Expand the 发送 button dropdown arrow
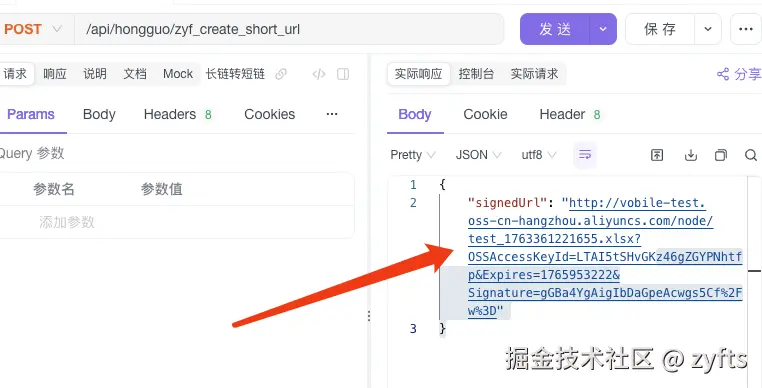762x388 pixels. point(603,29)
